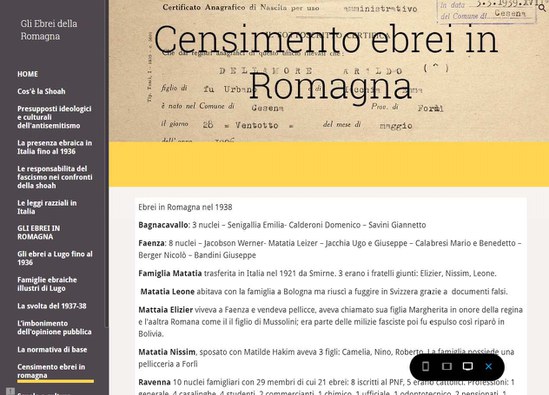The image size is (549, 395).
Task: Open La presenza ebraica in Italia page
Action: 55,147
